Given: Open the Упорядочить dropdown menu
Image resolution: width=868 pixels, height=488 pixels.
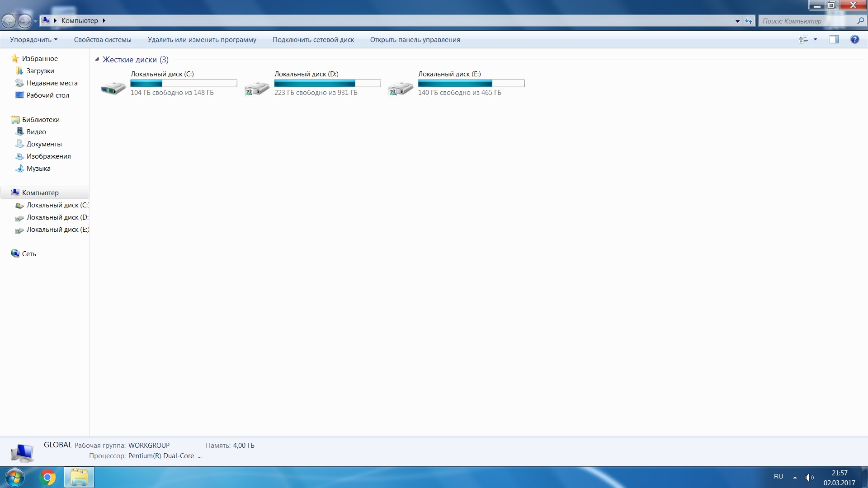Looking at the screenshot, I should [x=33, y=40].
